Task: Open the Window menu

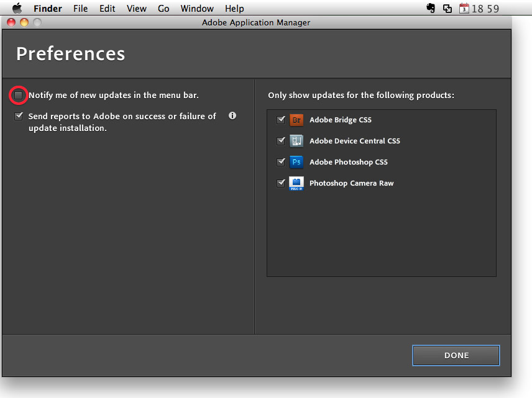Action: coord(197,9)
